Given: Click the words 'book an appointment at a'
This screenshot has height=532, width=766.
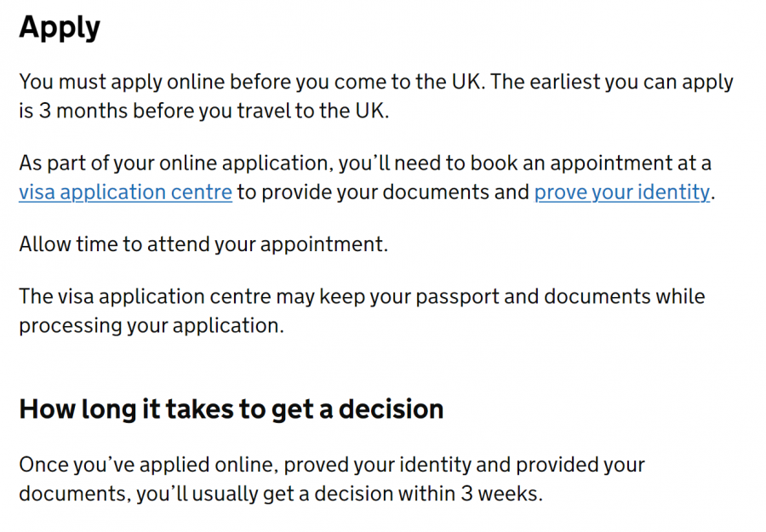Looking at the screenshot, I should click(591, 163).
